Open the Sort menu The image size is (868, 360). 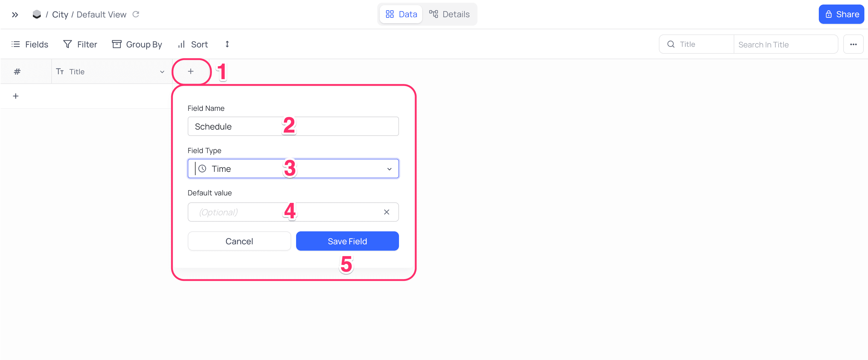coord(193,44)
